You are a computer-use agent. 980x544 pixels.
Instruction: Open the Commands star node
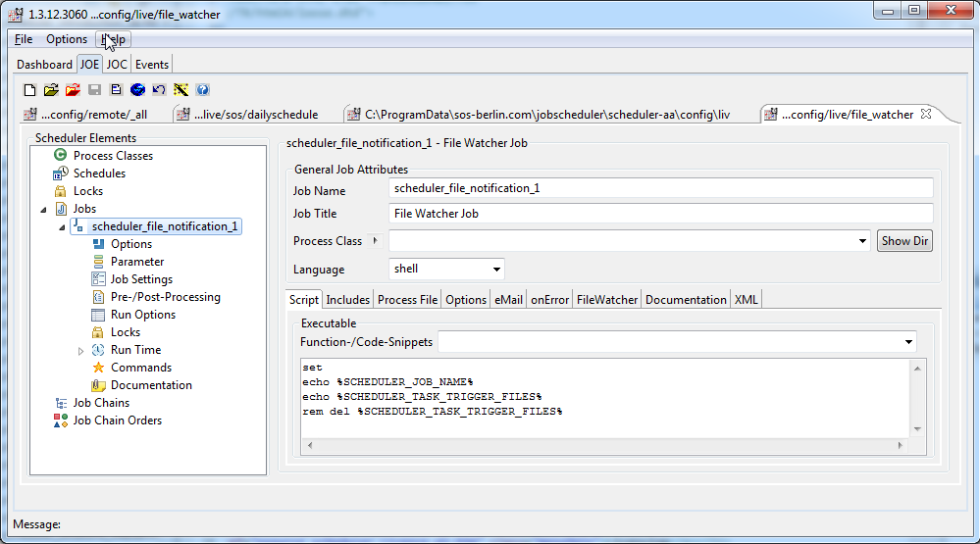tap(140, 368)
